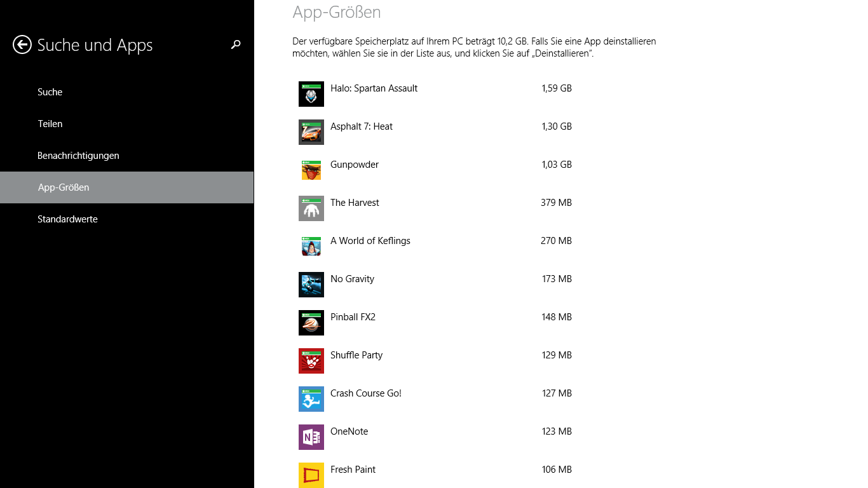Open the Suche settings section
868x488 pixels.
tap(127, 92)
